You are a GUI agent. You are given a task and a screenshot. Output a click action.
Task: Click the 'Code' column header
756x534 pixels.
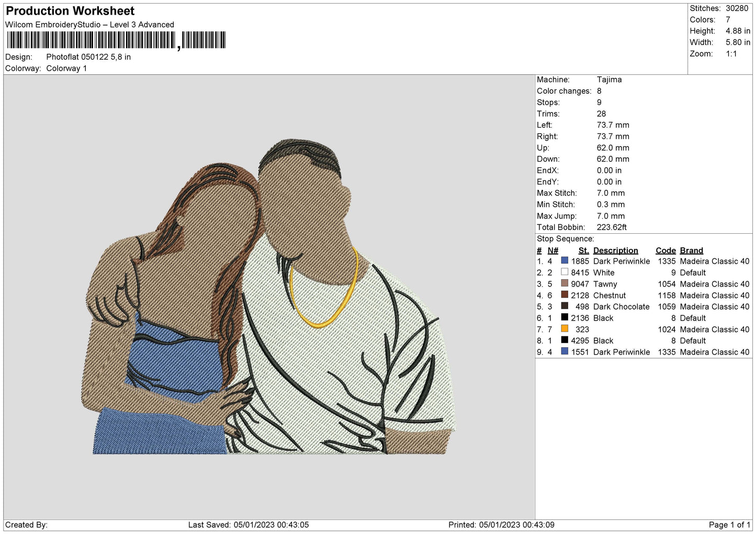665,251
